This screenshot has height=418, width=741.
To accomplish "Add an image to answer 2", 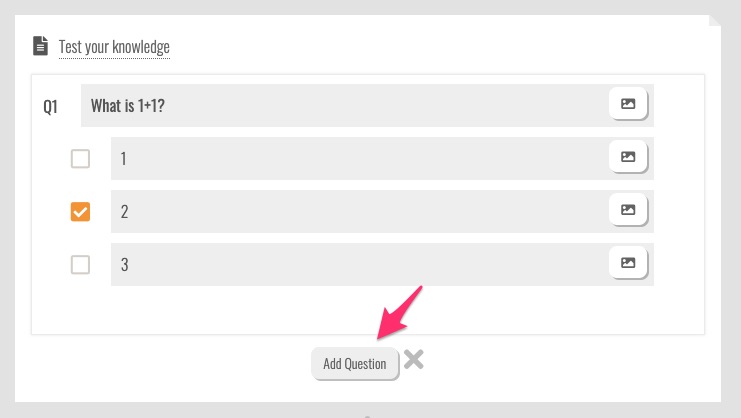I will 628,210.
